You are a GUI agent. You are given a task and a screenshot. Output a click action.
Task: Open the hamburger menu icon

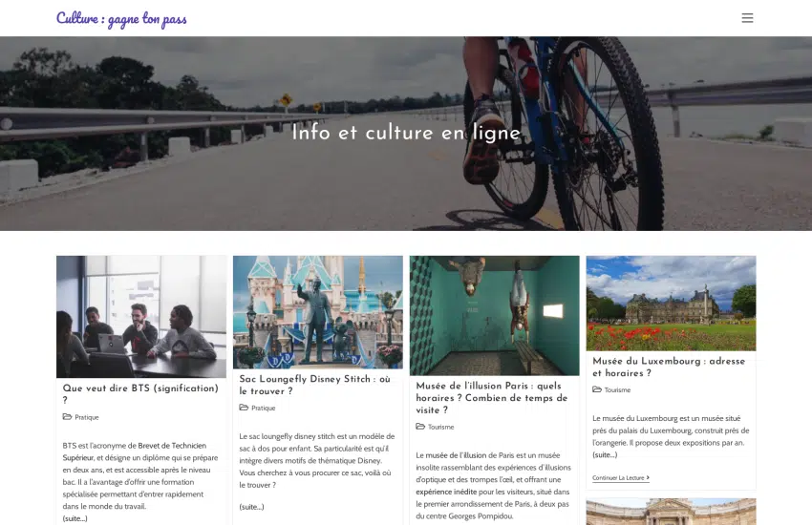[x=747, y=18]
